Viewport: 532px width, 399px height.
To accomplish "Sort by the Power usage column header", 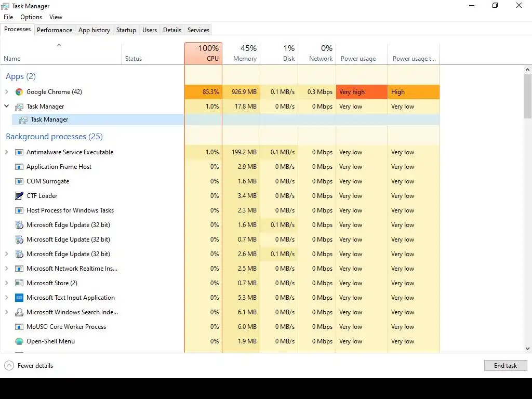I will click(362, 54).
